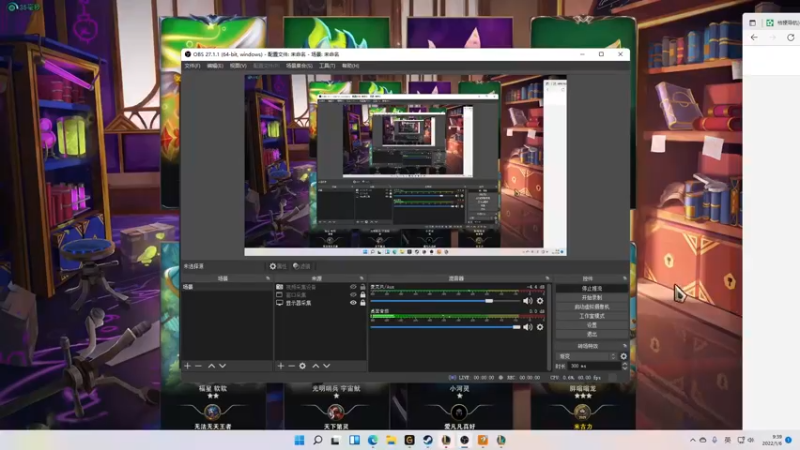Open Steam from the taskbar
The image size is (800, 450).
[x=428, y=440]
